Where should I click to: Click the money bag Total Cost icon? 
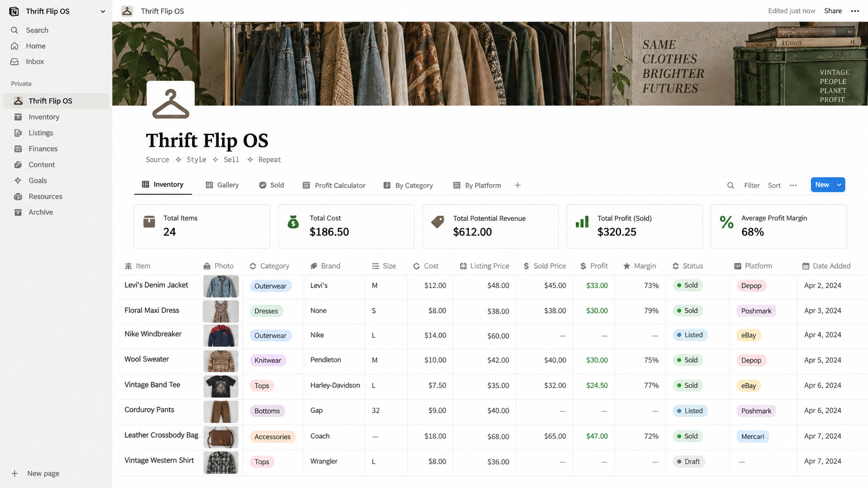pyautogui.click(x=293, y=222)
